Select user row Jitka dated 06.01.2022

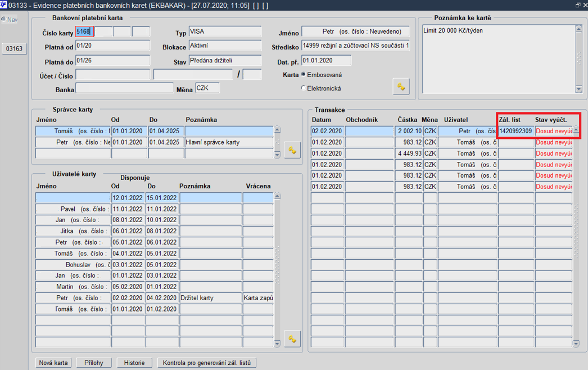[154, 231]
